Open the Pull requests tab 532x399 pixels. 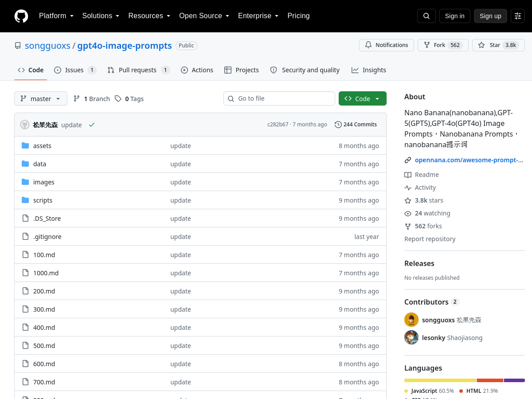tap(139, 70)
